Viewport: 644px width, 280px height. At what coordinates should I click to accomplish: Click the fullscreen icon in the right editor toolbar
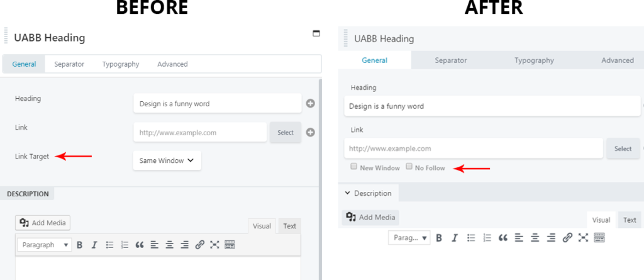tap(584, 238)
